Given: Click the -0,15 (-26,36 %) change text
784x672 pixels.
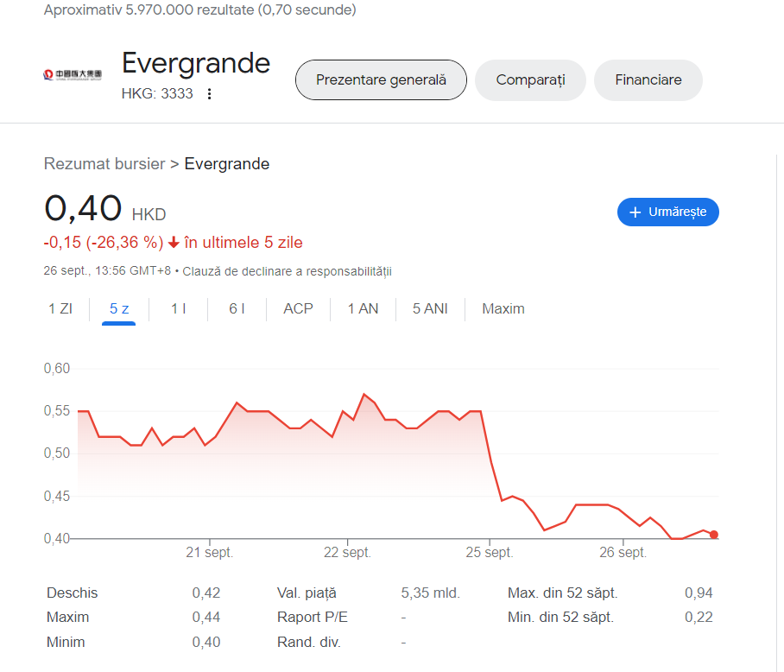Looking at the screenshot, I should coord(104,243).
